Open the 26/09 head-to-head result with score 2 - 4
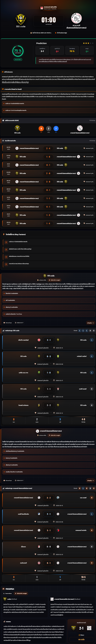 (48, 148)
